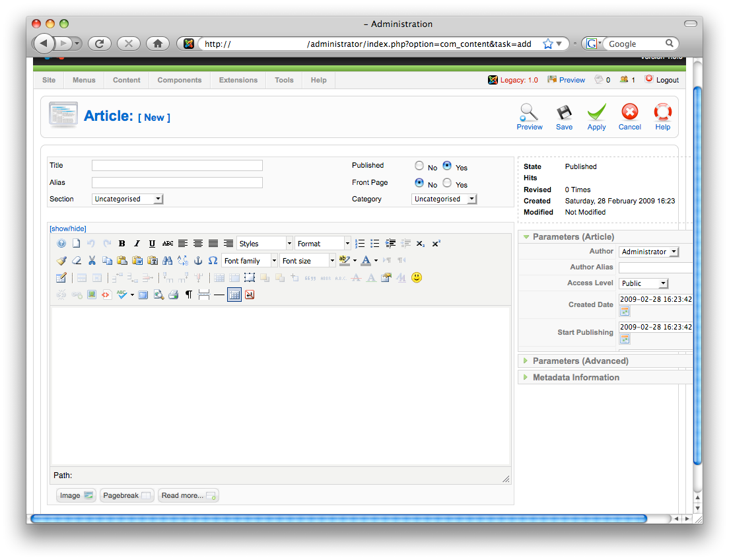Open the Styles dropdown

(265, 243)
